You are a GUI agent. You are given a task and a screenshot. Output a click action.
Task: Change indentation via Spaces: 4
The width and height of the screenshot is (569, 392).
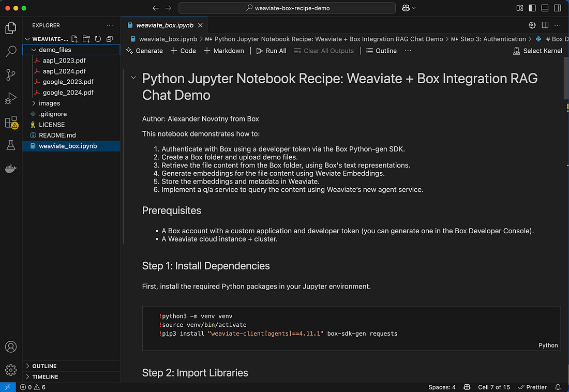442,387
